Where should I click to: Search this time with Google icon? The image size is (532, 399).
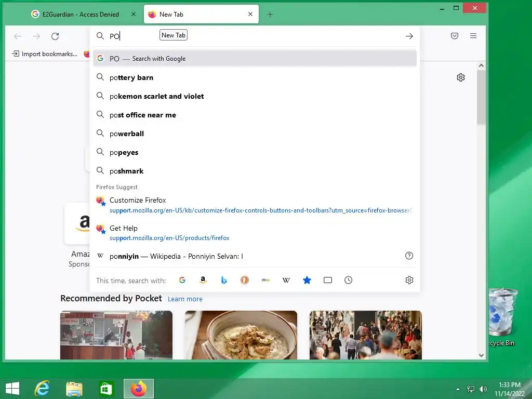[x=182, y=280]
